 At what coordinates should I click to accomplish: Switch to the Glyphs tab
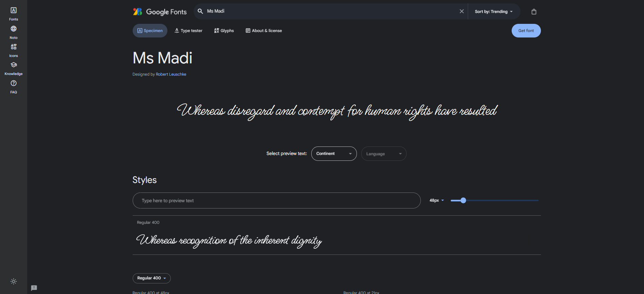pyautogui.click(x=224, y=31)
